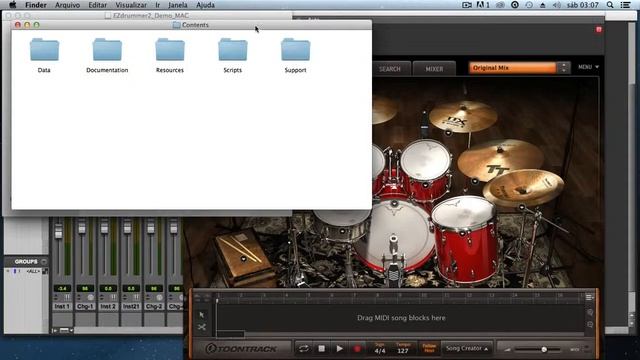Select the Inst 2 track name
The height and width of the screenshot is (360, 640).
coord(108,306)
